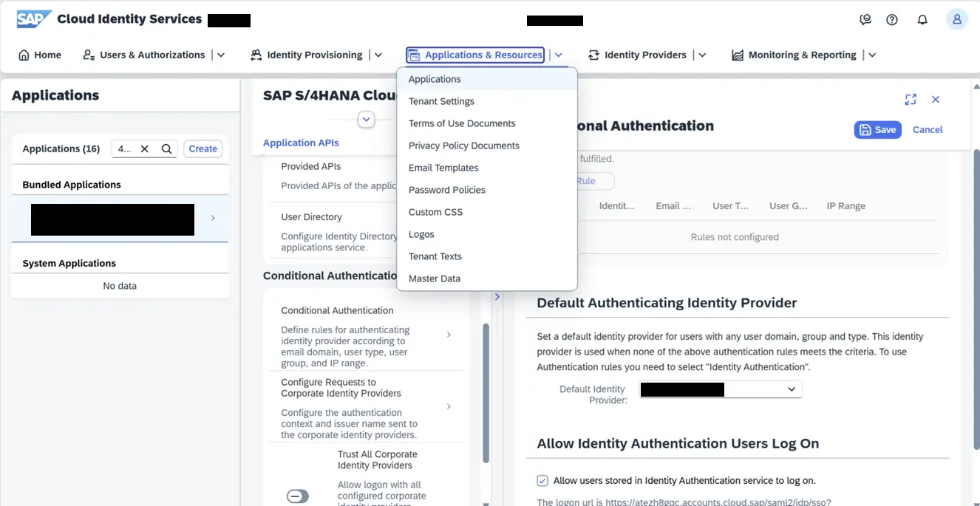Click the Applications & Resources navigation item
The width and height of the screenshot is (980, 506).
tap(475, 55)
